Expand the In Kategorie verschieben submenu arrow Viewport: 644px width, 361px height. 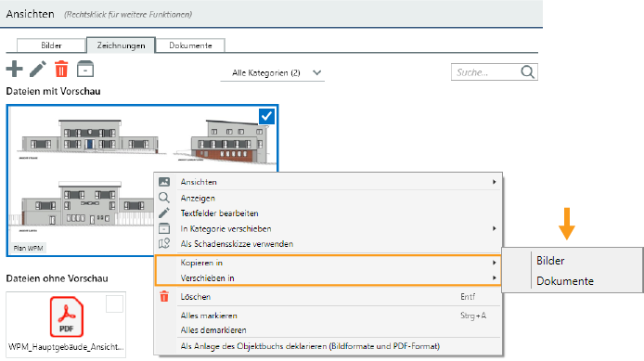click(495, 228)
